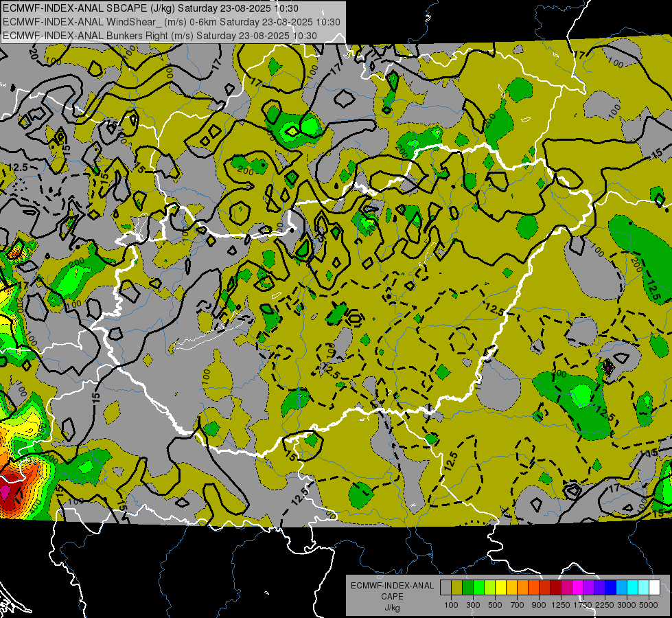Click the Bunkers Right (m/s) title line
The image size is (672, 618).
[x=160, y=36]
